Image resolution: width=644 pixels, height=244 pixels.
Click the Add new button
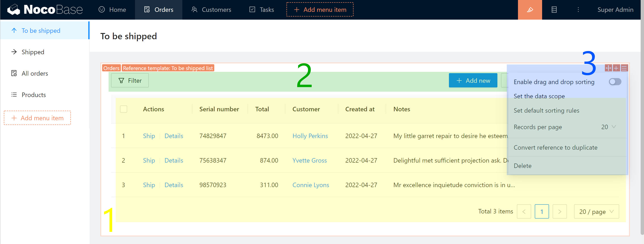pos(473,80)
